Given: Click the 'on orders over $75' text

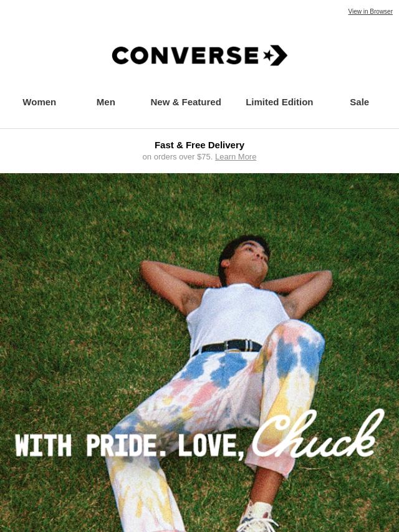Looking at the screenshot, I should click(x=178, y=157).
